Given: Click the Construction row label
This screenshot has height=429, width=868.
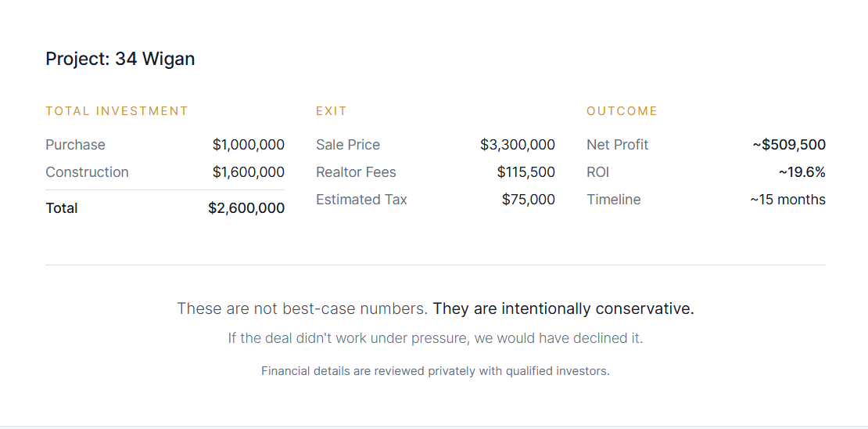Looking at the screenshot, I should [x=87, y=172].
